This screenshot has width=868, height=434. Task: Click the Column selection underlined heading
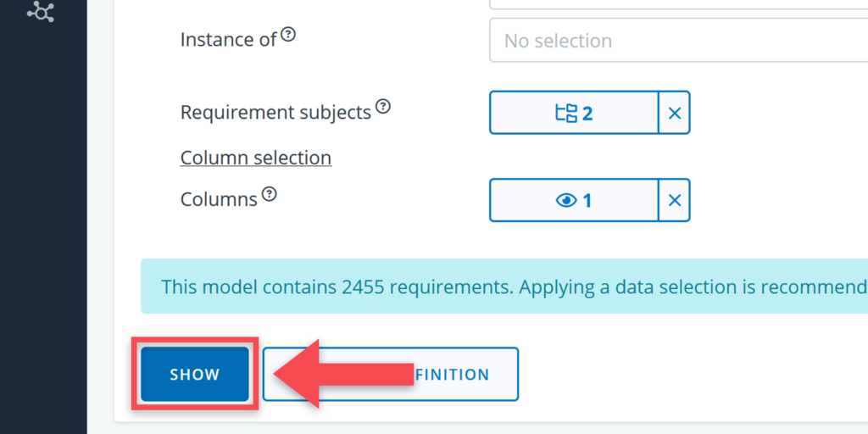[x=256, y=158]
